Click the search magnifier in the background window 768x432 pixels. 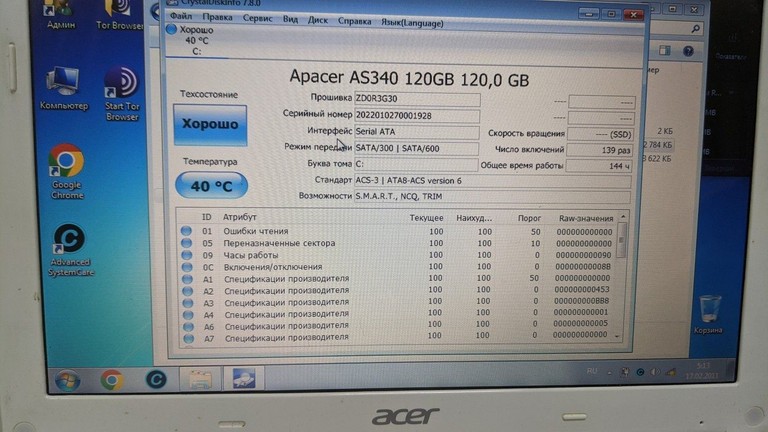pos(696,29)
